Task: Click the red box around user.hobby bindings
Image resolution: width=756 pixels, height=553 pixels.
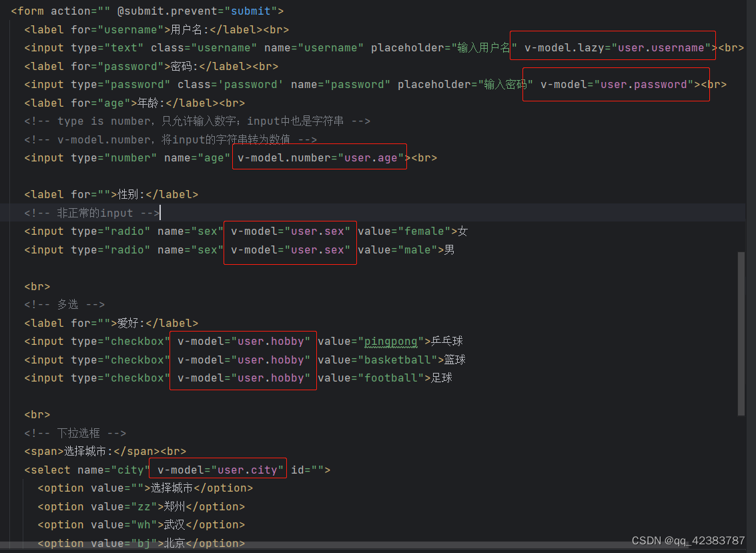Action: coord(242,360)
